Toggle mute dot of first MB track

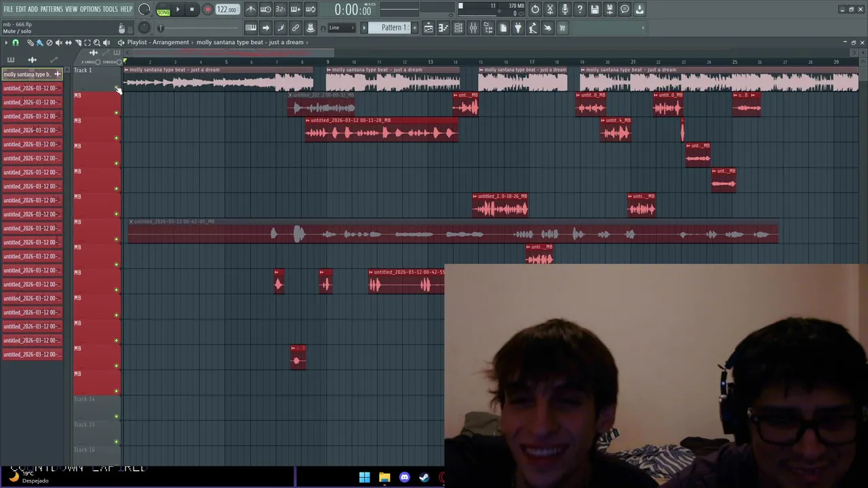117,113
